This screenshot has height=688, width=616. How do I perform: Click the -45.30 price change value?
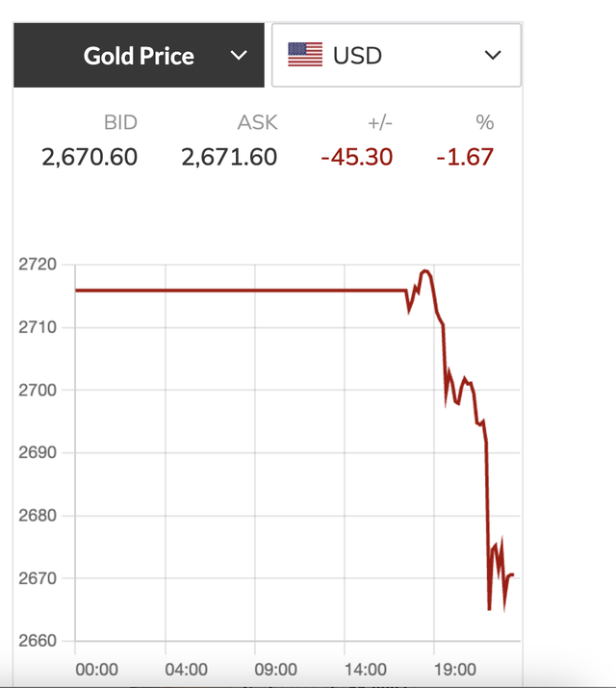click(x=356, y=157)
